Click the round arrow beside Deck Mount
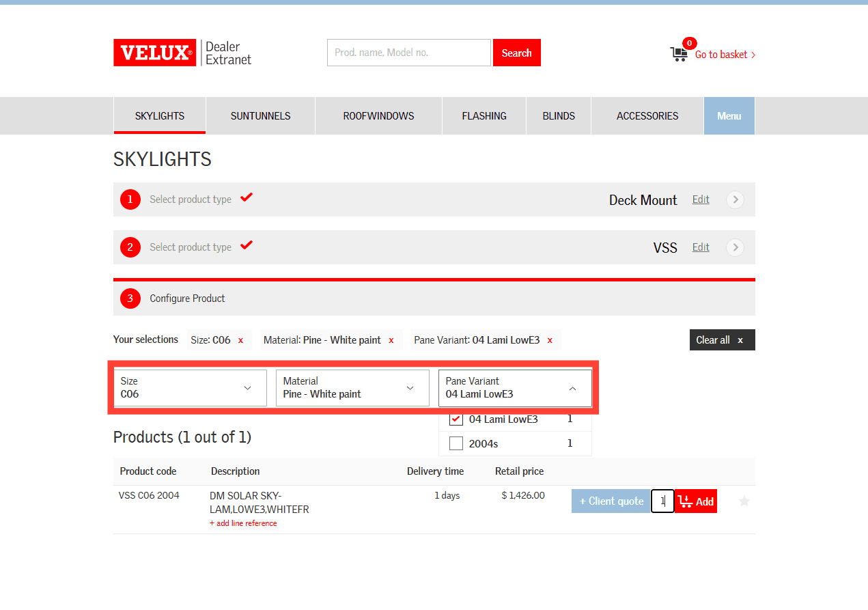This screenshot has height=610, width=868. pos(735,199)
